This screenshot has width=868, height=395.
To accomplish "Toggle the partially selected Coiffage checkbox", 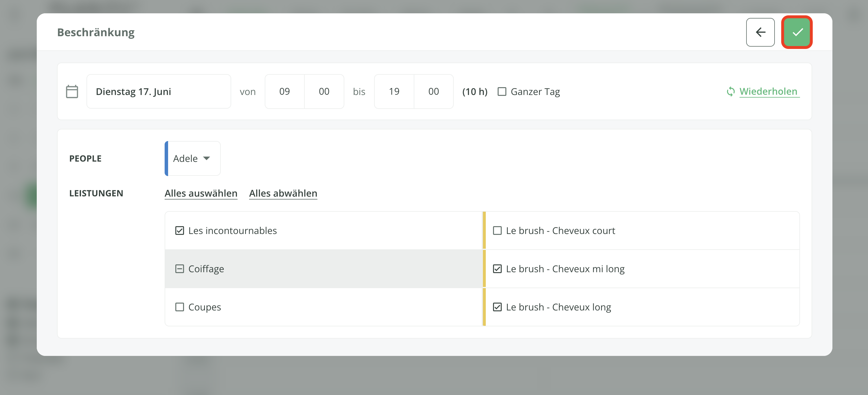I will [x=180, y=269].
